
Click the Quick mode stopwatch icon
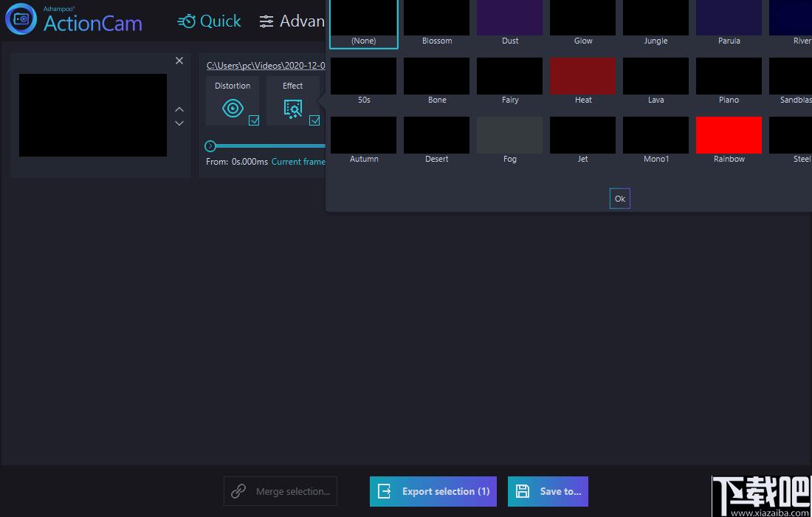(187, 21)
